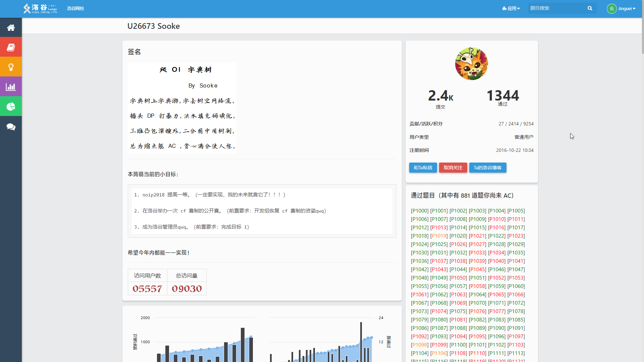Click the lightbulb icon in the sidebar
644x362 pixels.
[11, 66]
